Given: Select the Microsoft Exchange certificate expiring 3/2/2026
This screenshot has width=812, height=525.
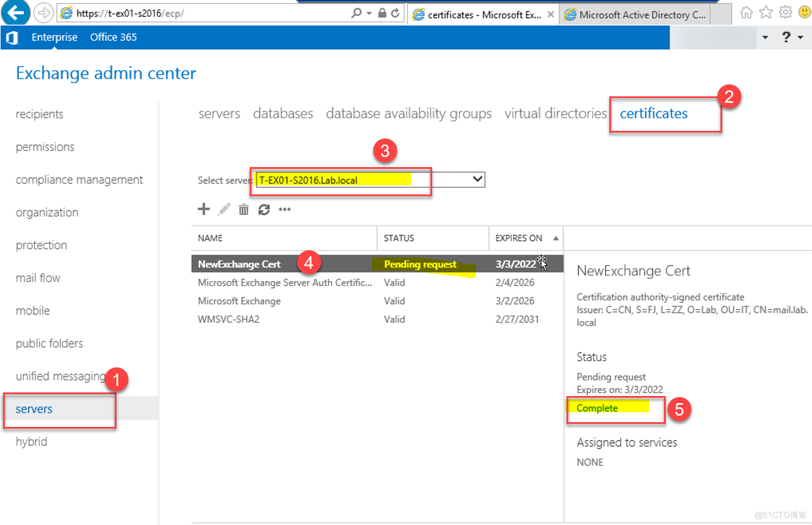Looking at the screenshot, I should point(377,301).
